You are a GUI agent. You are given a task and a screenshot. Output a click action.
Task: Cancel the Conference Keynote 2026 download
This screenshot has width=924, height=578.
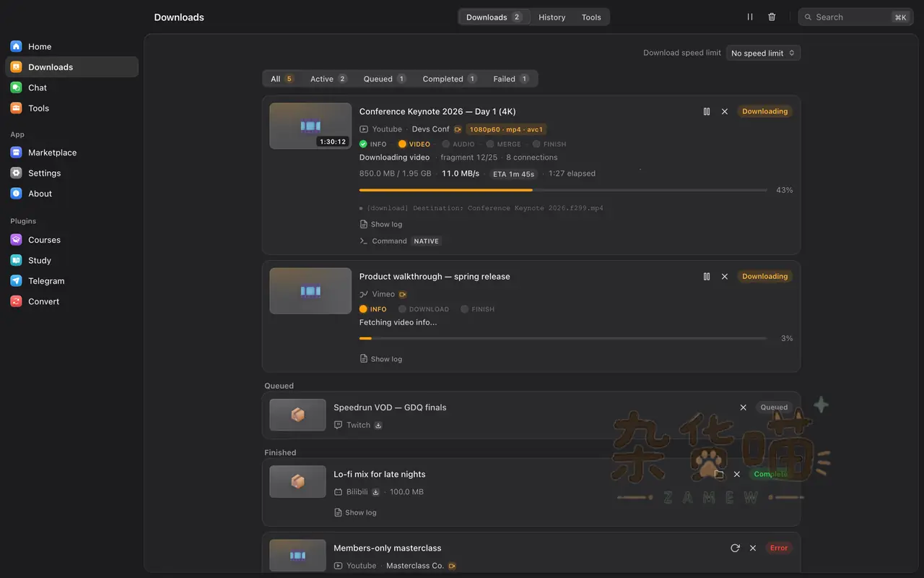(x=725, y=111)
